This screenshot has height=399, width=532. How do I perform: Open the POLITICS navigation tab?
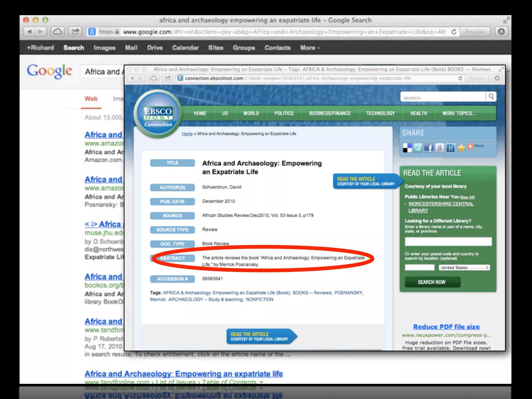pyautogui.click(x=284, y=113)
